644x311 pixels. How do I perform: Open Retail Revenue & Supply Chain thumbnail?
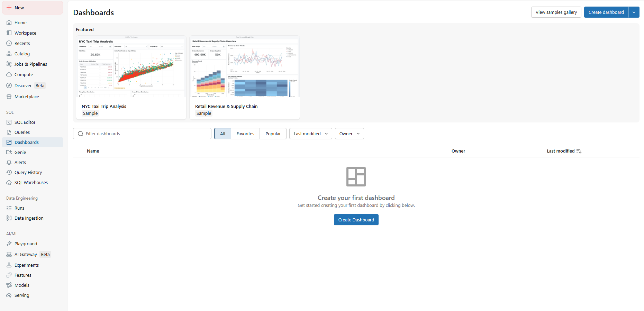(245, 66)
